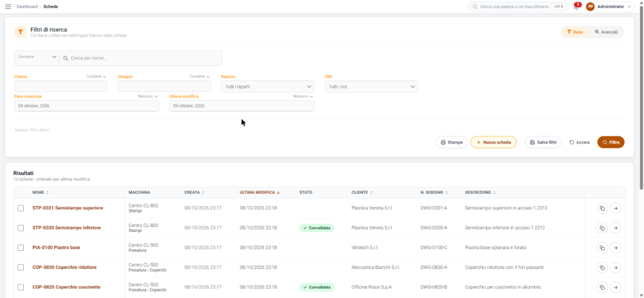Click the Azzera reset button
This screenshot has width=644, height=298.
(579, 143)
